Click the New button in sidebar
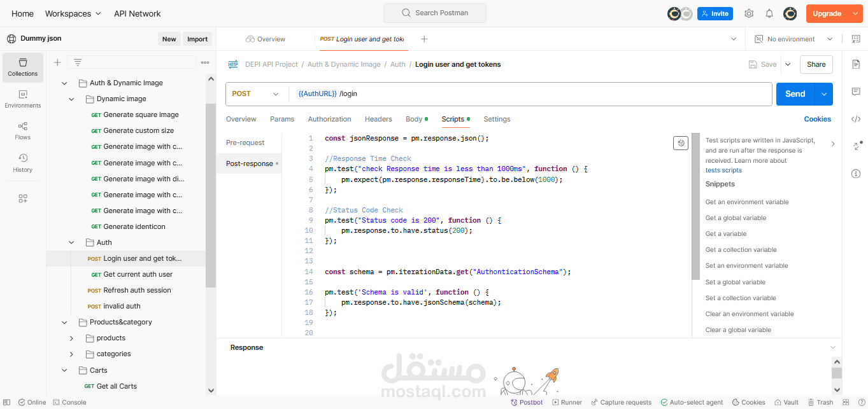The image size is (868, 409). 169,39
